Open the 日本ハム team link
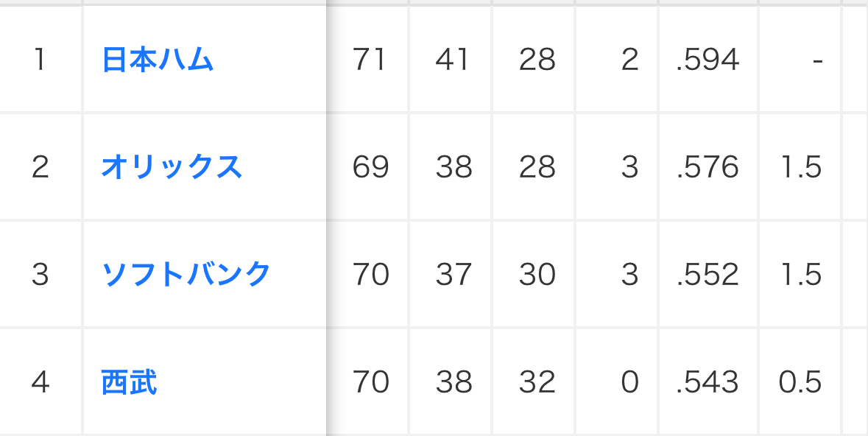This screenshot has height=436, width=868. pyautogui.click(x=158, y=60)
